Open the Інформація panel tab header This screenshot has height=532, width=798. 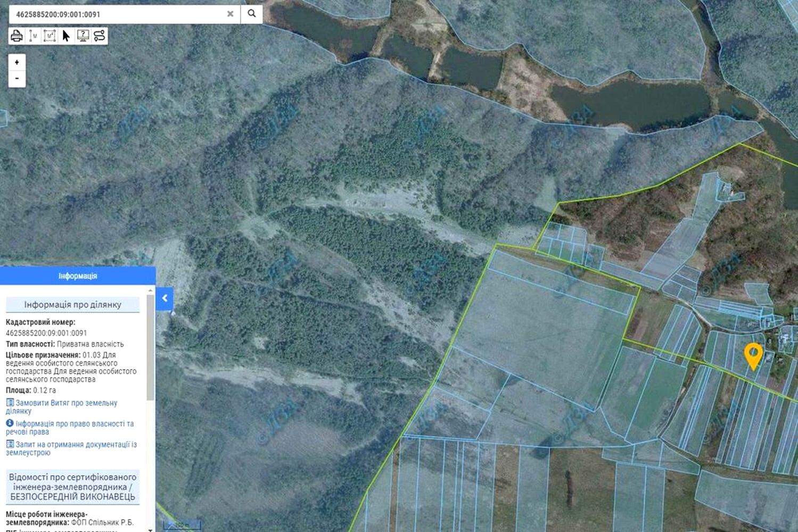click(x=78, y=276)
